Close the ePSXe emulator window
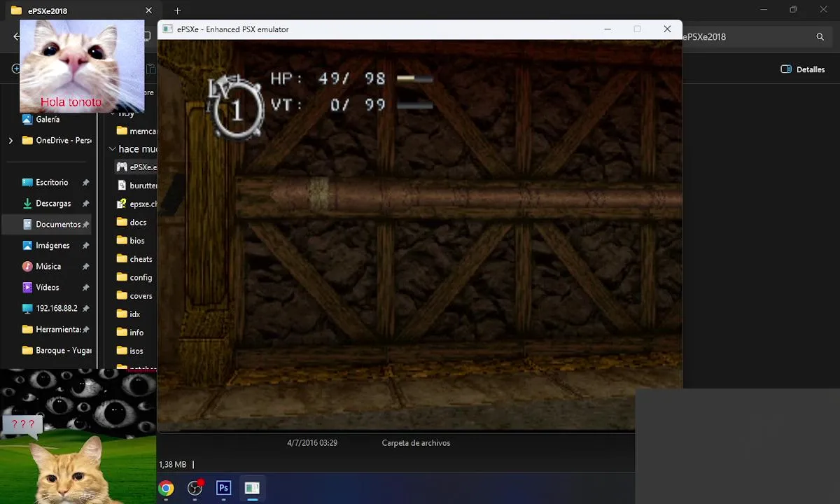 (x=667, y=29)
